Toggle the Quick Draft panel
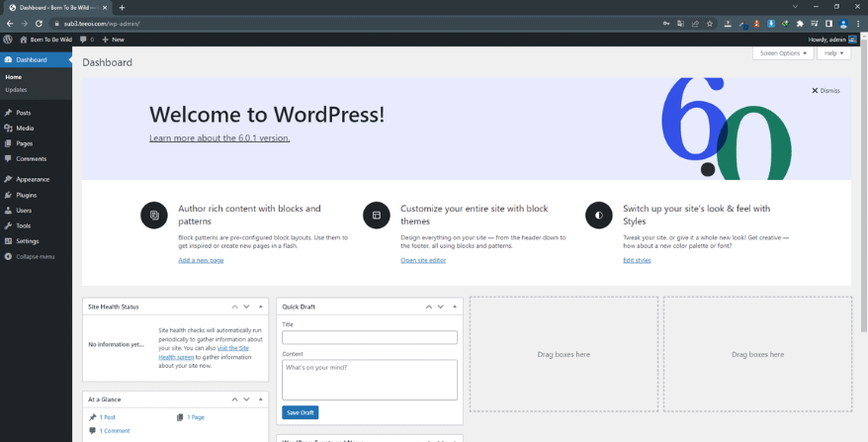Viewport: 868px width, 442px height. pos(455,307)
